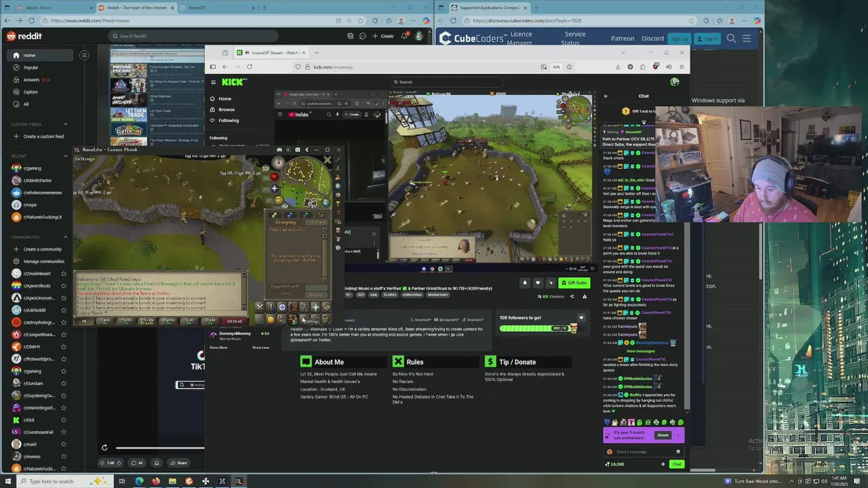Screen dimensions: 868x488
Task: Click the Kick logo
Action: pyautogui.click(x=233, y=82)
